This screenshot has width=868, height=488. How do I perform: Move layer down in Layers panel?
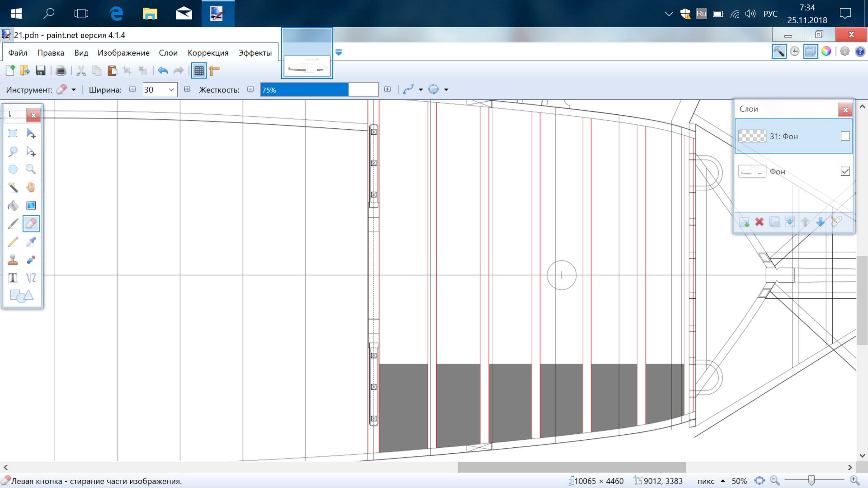pyautogui.click(x=821, y=222)
